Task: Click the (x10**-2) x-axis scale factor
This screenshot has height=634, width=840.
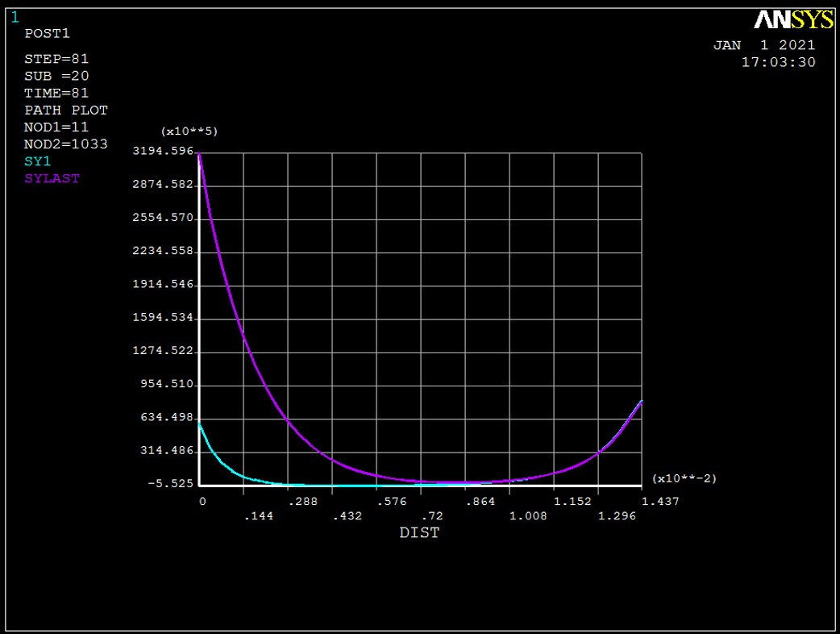Action: tap(684, 478)
